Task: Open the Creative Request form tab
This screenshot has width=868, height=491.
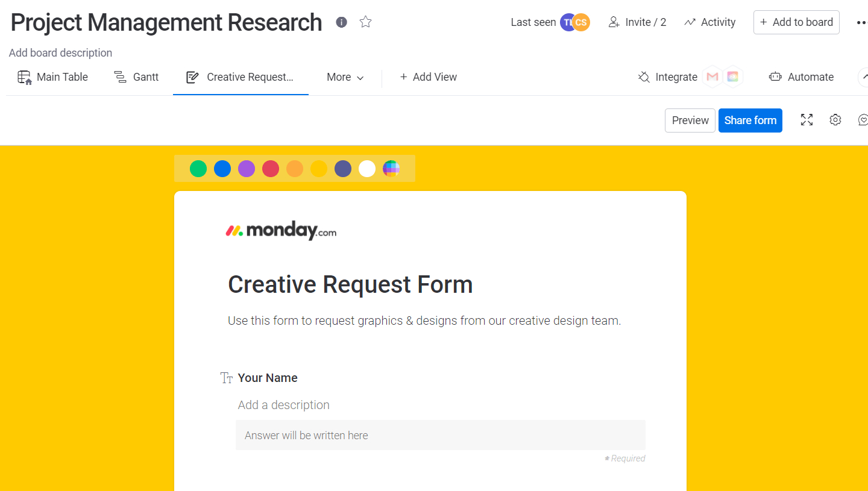Action: pos(241,77)
